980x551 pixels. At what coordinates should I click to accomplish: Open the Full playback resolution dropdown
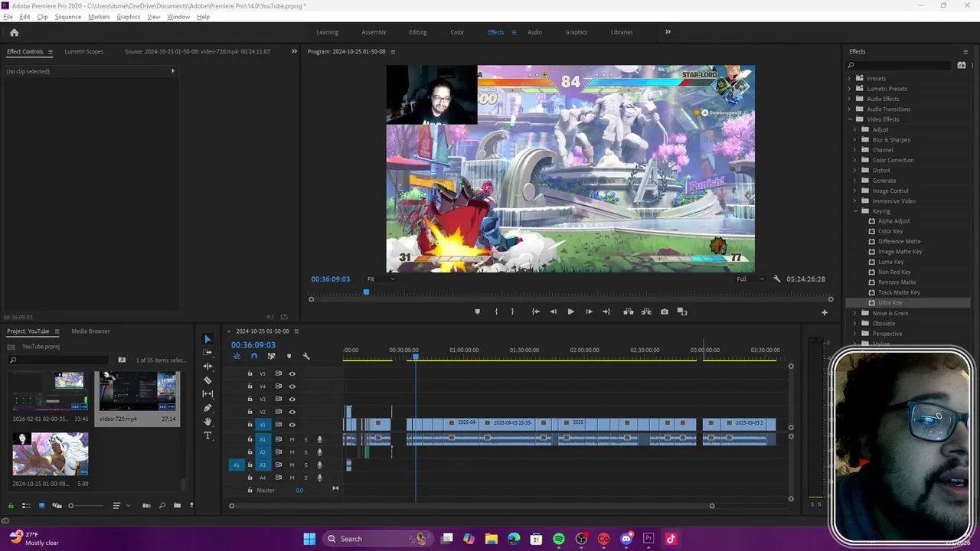[750, 279]
